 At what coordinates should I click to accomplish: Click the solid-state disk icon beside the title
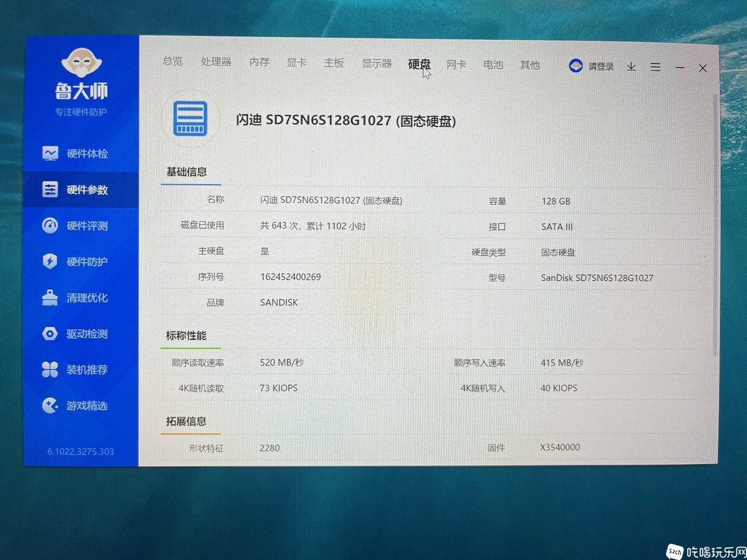[191, 118]
